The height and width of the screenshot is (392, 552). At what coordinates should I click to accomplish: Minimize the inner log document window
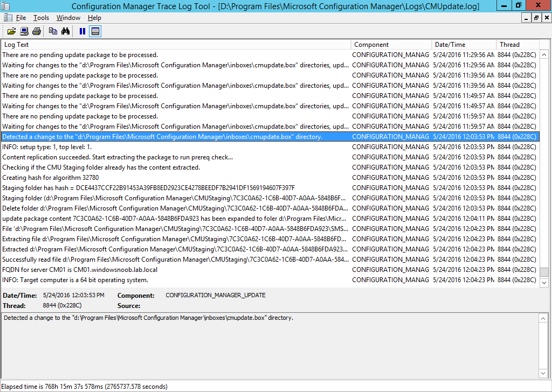[526, 18]
